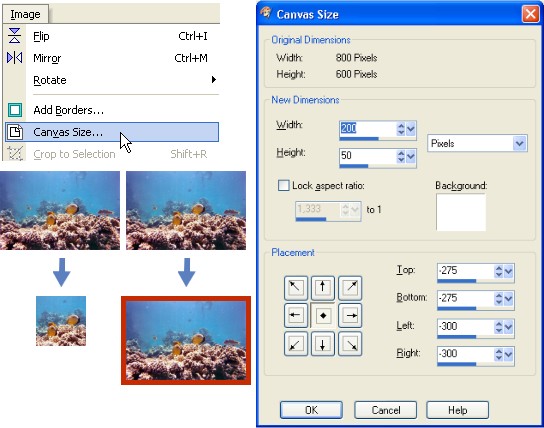Screen dimensions: 544x428
Task: Choose bottom-right placement arrow
Action: 350,343
